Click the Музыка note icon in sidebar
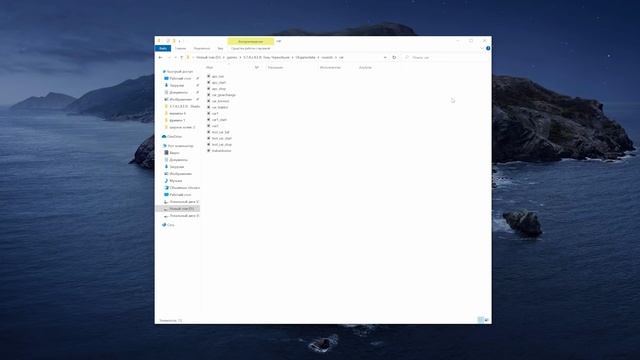640x360 pixels. (166, 180)
